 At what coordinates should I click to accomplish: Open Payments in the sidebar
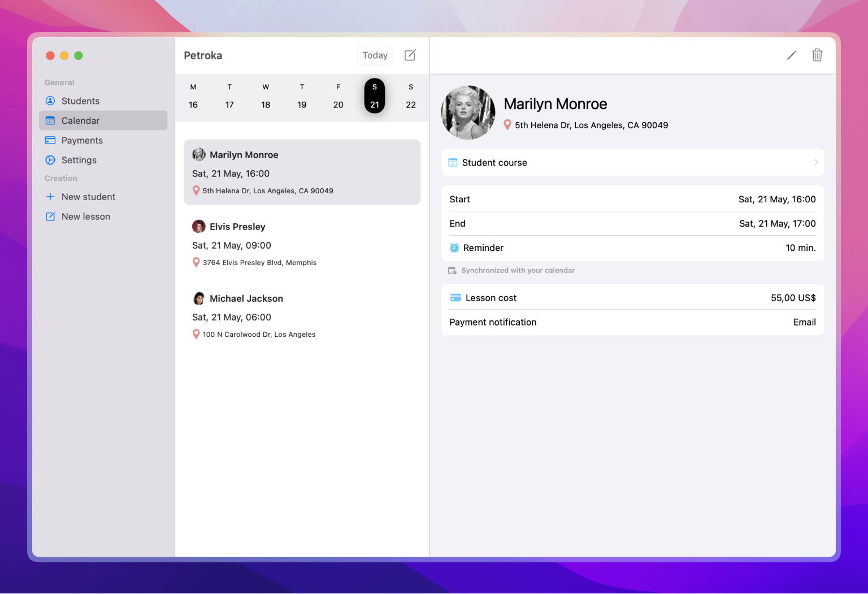(x=103, y=141)
